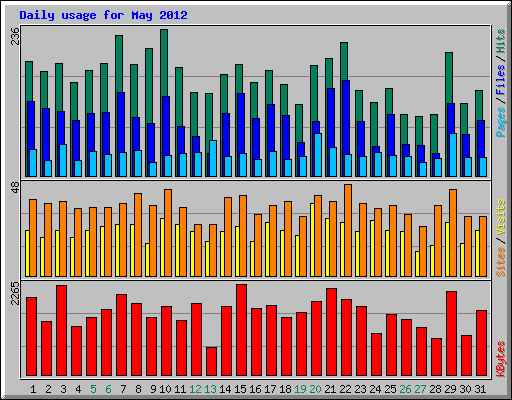Click the green Hits bar for day 10
The height and width of the screenshot is (400, 512).
click(x=164, y=63)
